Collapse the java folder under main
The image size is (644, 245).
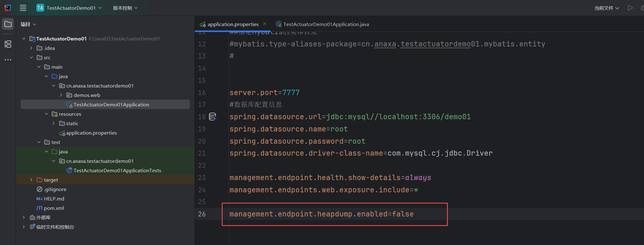point(46,76)
